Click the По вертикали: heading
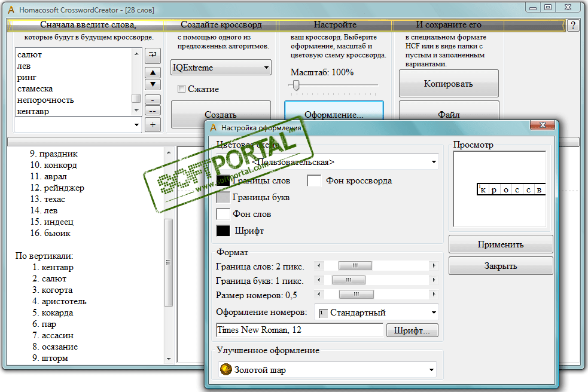The image size is (588, 392). point(44,256)
